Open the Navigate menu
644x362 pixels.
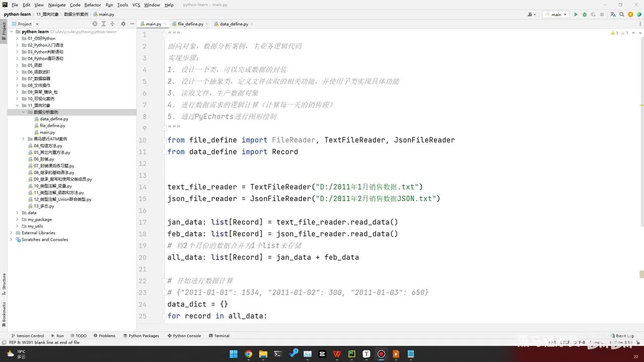tap(57, 5)
